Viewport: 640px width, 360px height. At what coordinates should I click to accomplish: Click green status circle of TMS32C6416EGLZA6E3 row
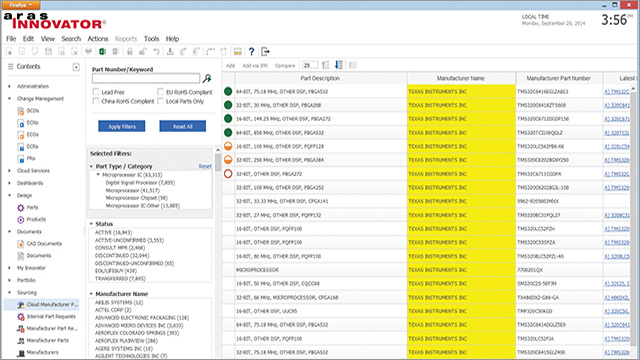coord(228,91)
